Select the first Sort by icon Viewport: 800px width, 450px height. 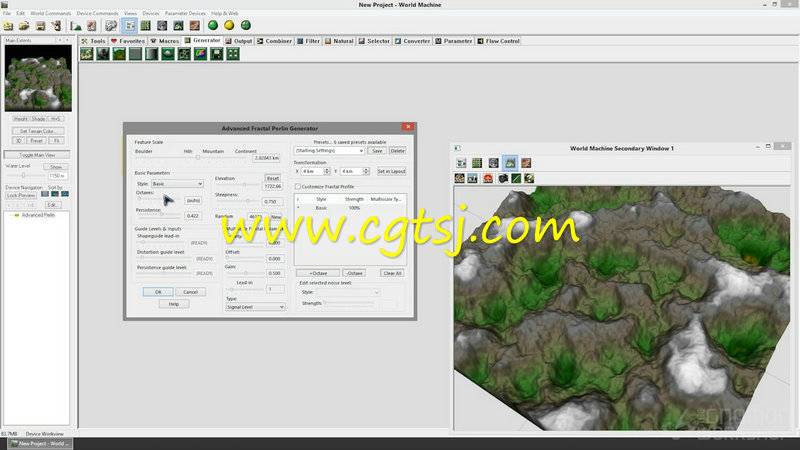[x=45, y=194]
